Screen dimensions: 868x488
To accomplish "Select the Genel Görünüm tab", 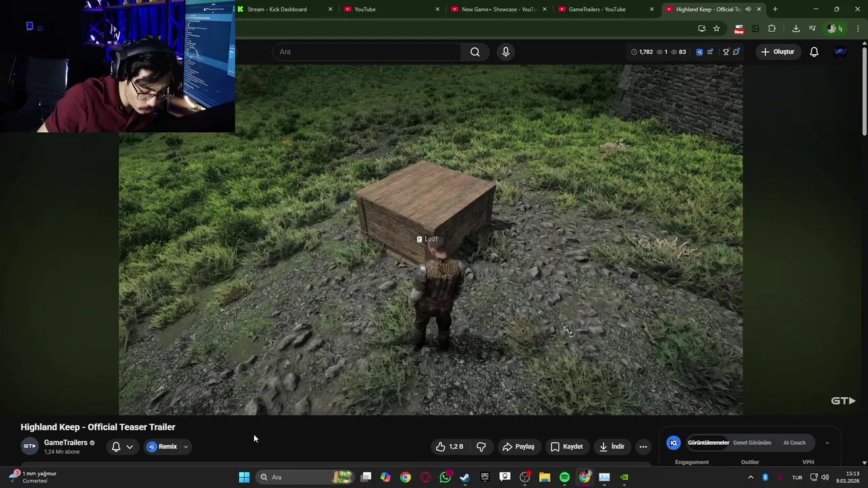I will pyautogui.click(x=752, y=443).
